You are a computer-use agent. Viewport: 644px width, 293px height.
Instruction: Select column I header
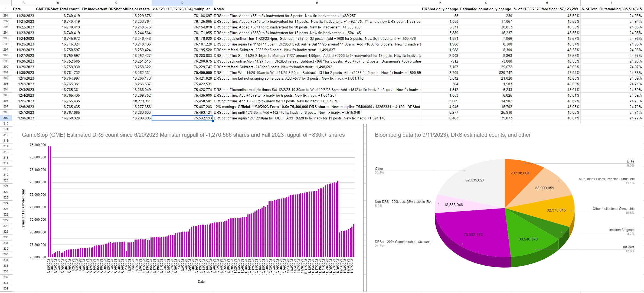click(x=612, y=3)
